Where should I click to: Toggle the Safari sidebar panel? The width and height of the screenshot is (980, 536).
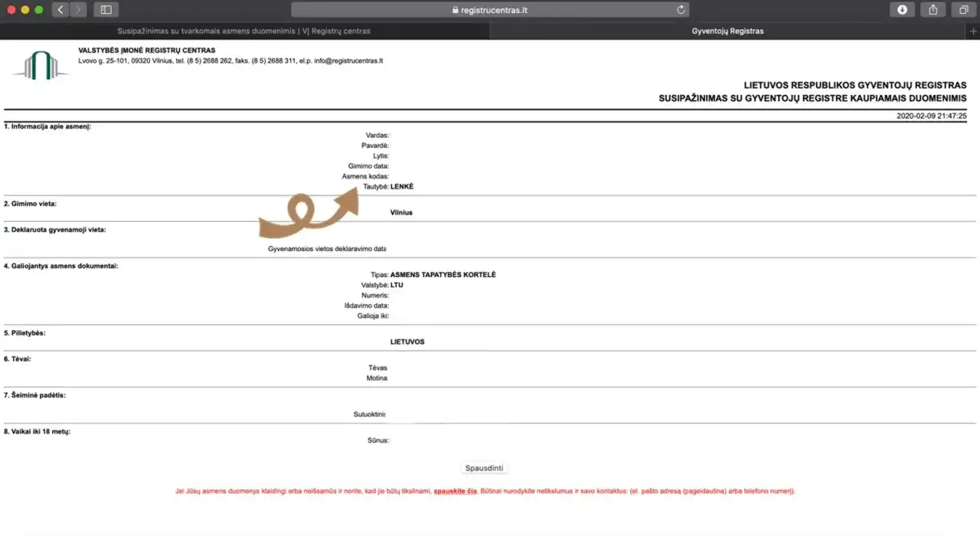click(x=106, y=10)
